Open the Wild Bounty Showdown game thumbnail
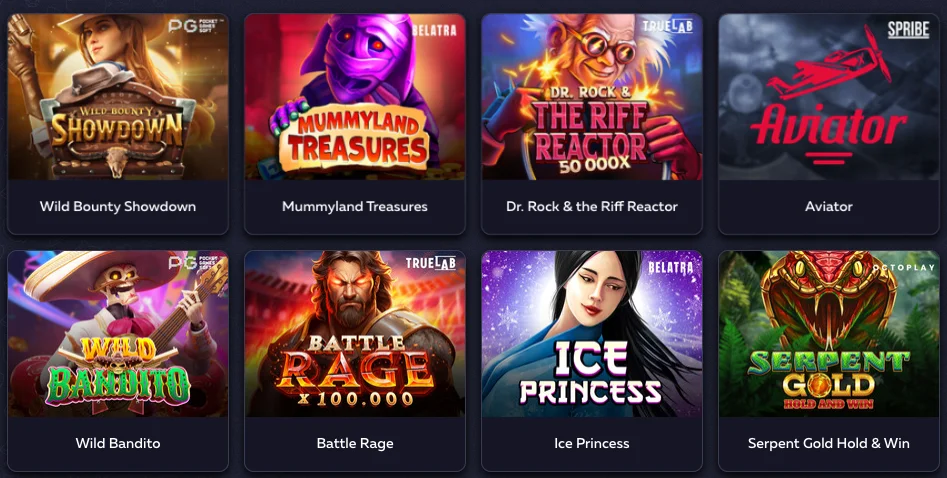This screenshot has height=478, width=947. [118, 97]
